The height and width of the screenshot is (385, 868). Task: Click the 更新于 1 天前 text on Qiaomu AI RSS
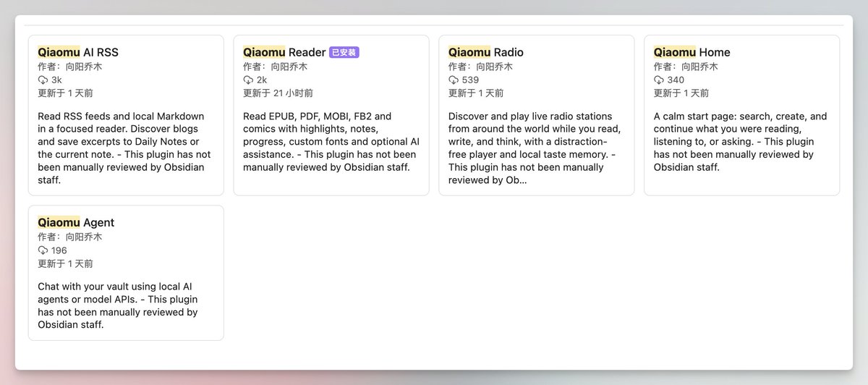point(65,93)
